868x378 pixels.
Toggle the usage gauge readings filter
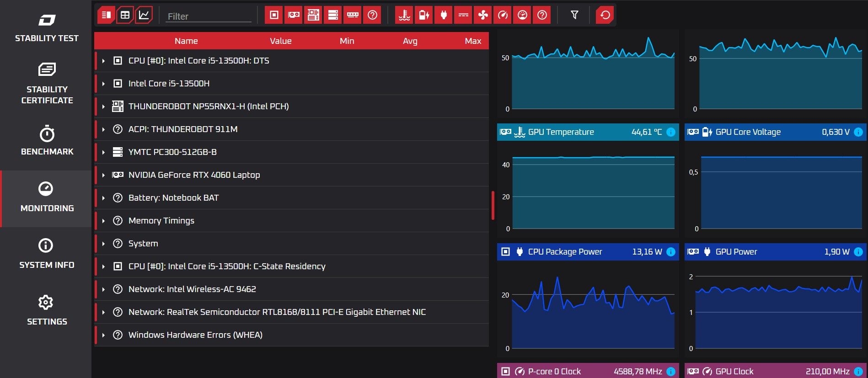pos(522,15)
